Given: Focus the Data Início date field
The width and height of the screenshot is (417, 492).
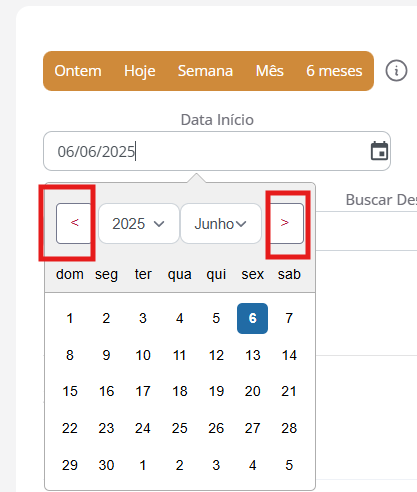Looking at the screenshot, I should point(217,151).
